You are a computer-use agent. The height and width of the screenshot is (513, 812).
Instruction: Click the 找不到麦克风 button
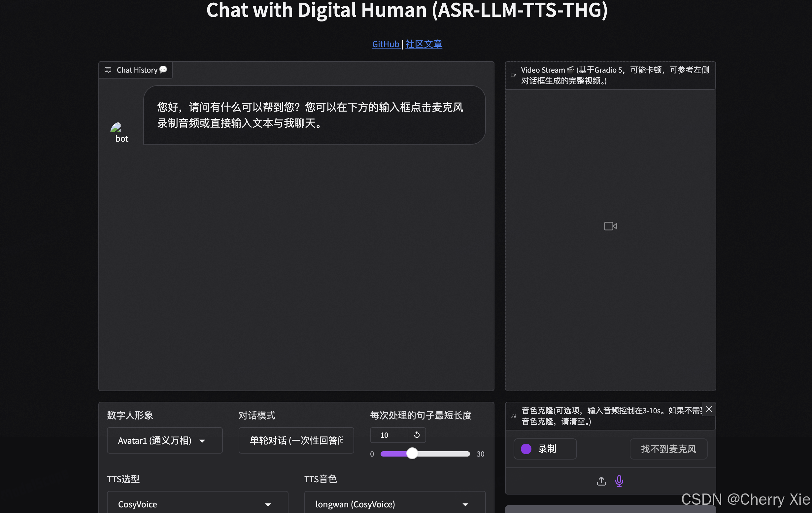pyautogui.click(x=668, y=449)
